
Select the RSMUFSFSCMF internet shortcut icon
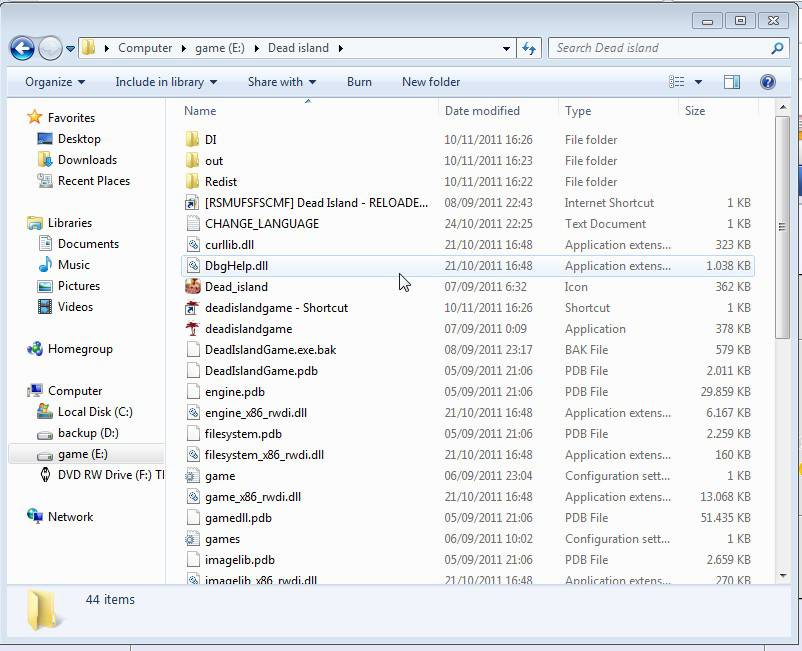point(192,203)
